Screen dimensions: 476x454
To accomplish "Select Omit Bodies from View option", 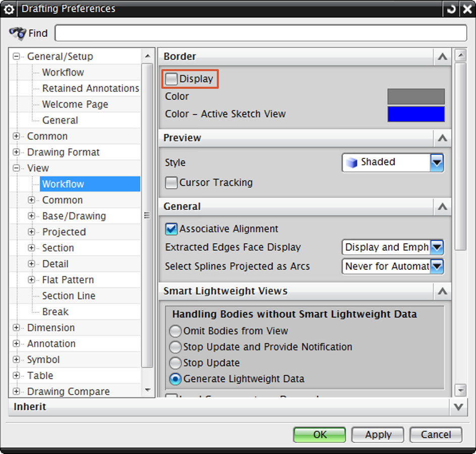I will coord(175,331).
